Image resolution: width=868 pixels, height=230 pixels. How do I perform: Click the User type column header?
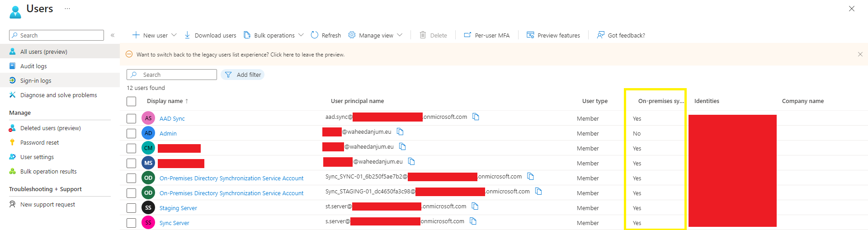pyautogui.click(x=595, y=101)
